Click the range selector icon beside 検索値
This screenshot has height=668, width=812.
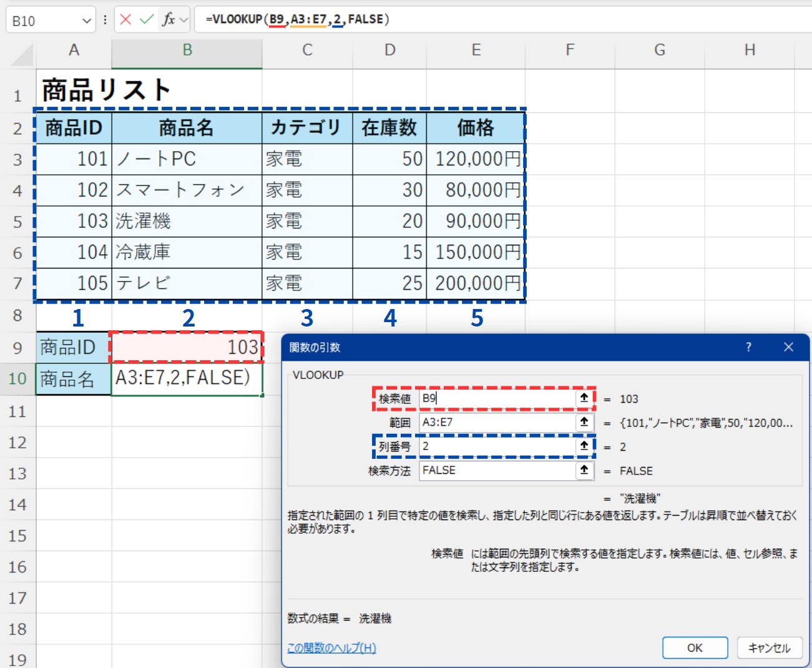pos(584,398)
